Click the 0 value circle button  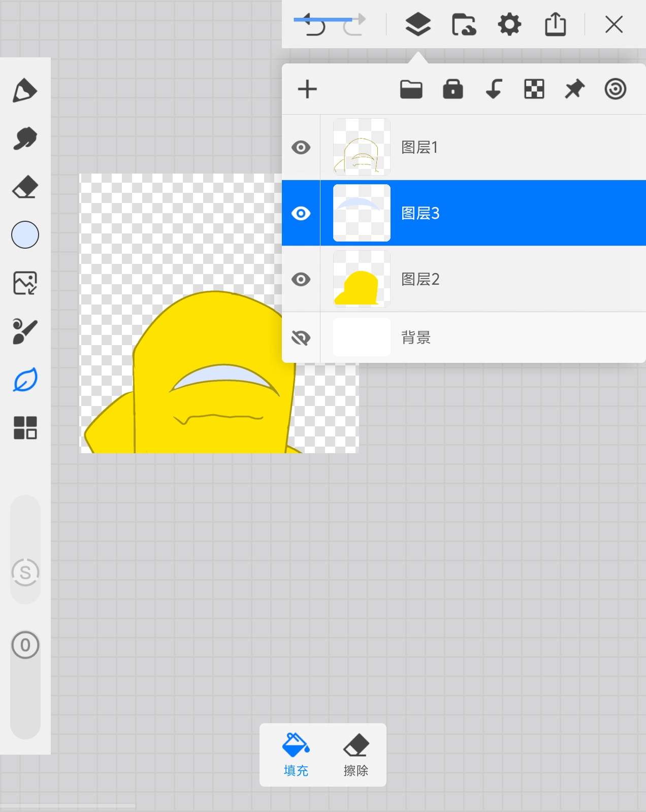[25, 645]
